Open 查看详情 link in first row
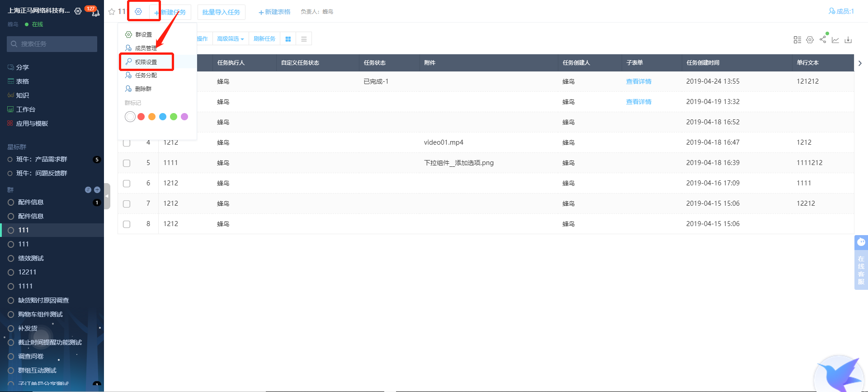The height and width of the screenshot is (392, 868). point(638,81)
